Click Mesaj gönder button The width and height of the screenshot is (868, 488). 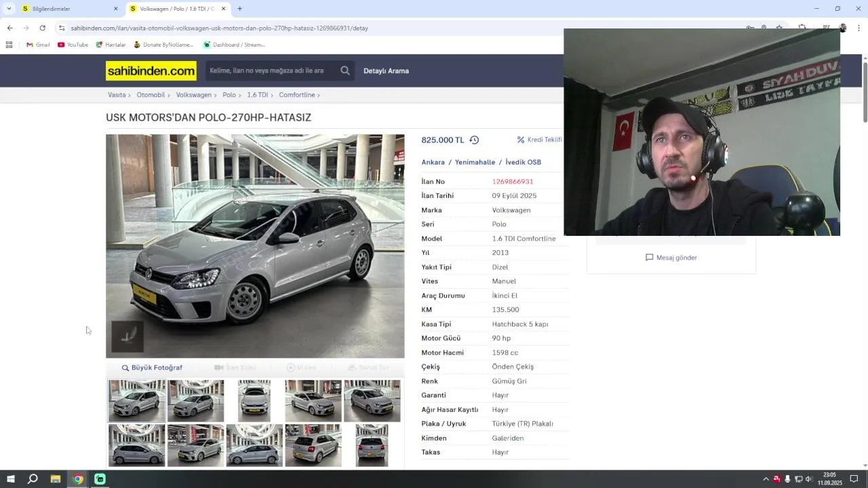tap(671, 258)
